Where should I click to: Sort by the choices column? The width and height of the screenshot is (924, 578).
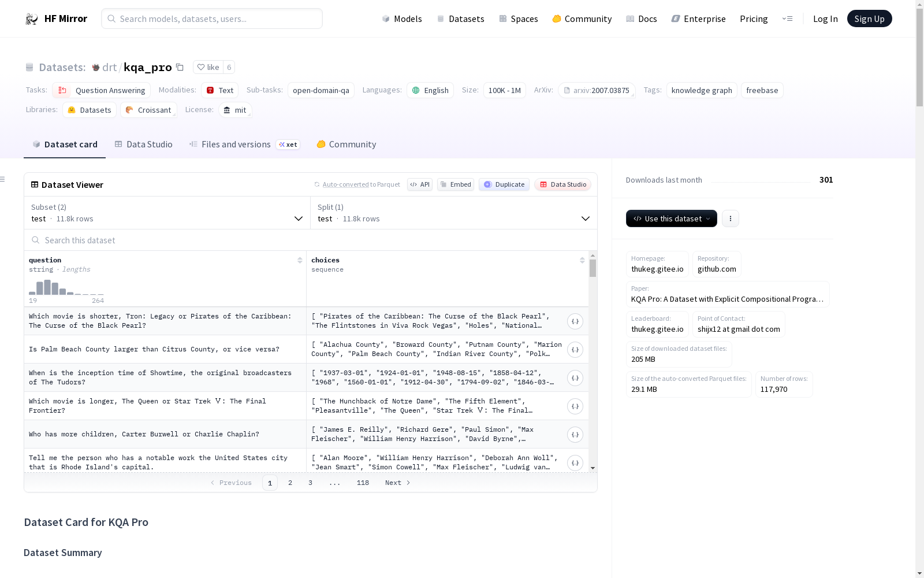coord(582,260)
